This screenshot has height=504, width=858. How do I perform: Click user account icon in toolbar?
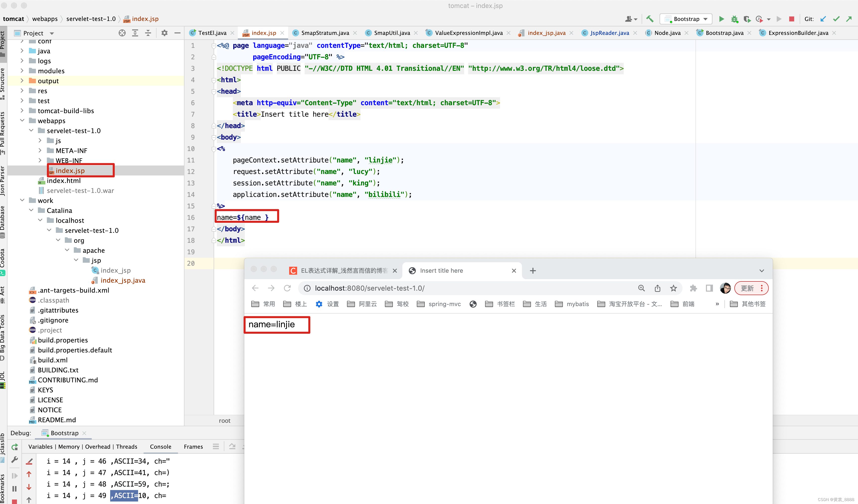click(631, 19)
